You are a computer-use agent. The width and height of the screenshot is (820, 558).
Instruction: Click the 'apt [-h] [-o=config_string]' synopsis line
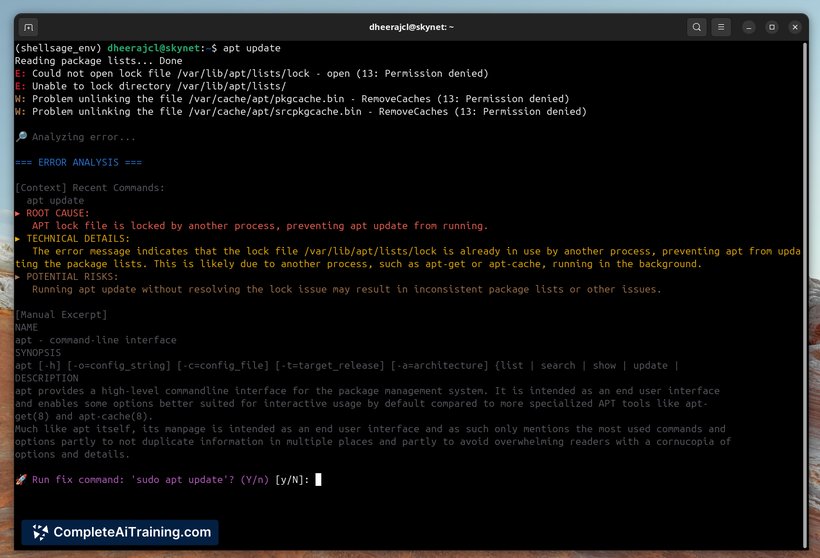point(347,366)
